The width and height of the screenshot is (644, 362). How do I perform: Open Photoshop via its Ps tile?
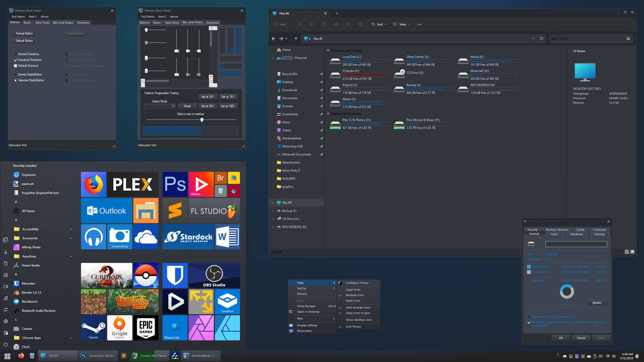(x=175, y=184)
